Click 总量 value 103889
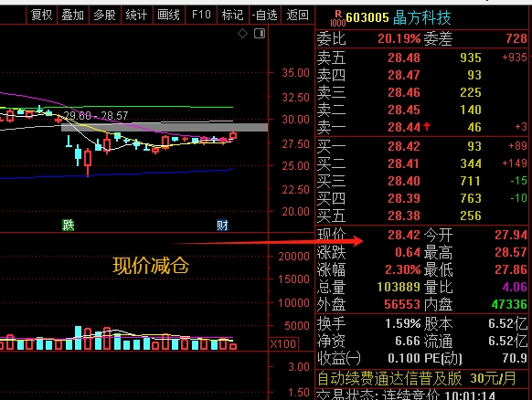Screen dimensions: 532x400 (x=399, y=287)
